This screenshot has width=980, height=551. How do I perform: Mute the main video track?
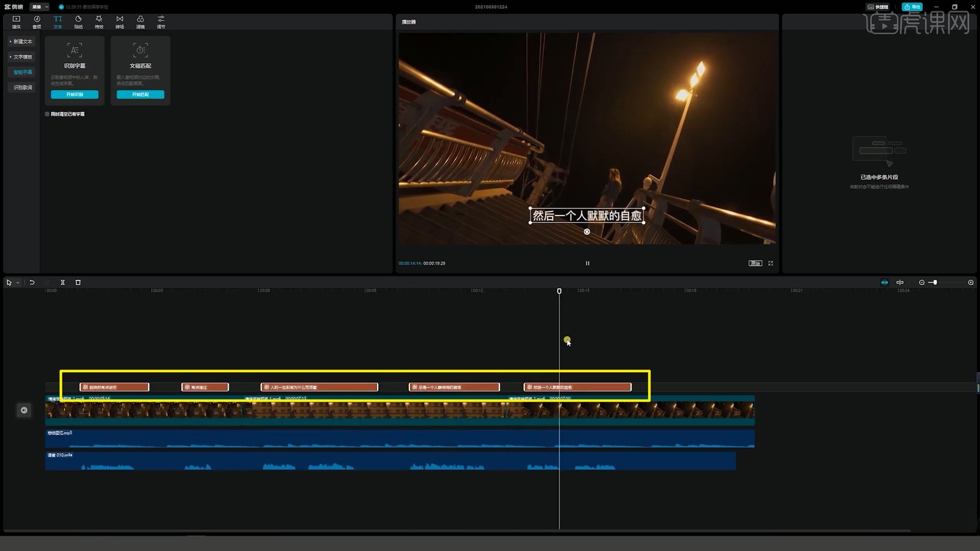[24, 410]
